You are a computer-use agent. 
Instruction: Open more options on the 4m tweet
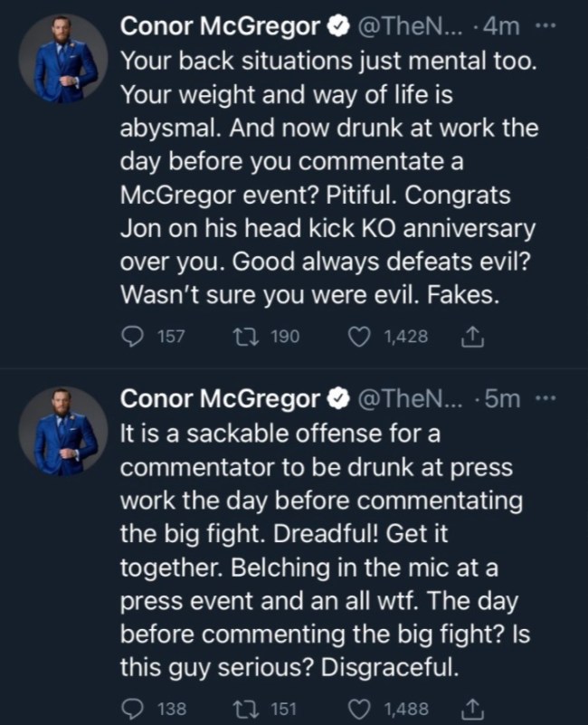(x=543, y=26)
